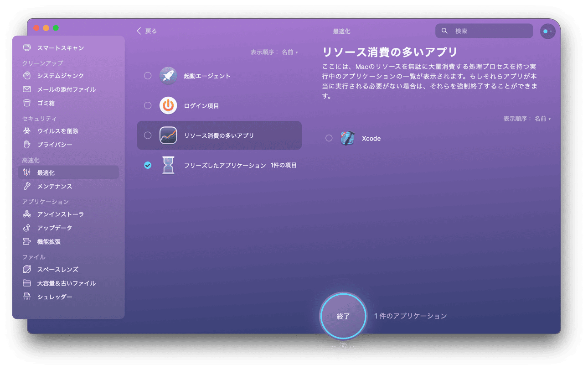The image size is (588, 370).
Task: Click the ウイルスを削除 biohazard icon
Action: pos(27,131)
